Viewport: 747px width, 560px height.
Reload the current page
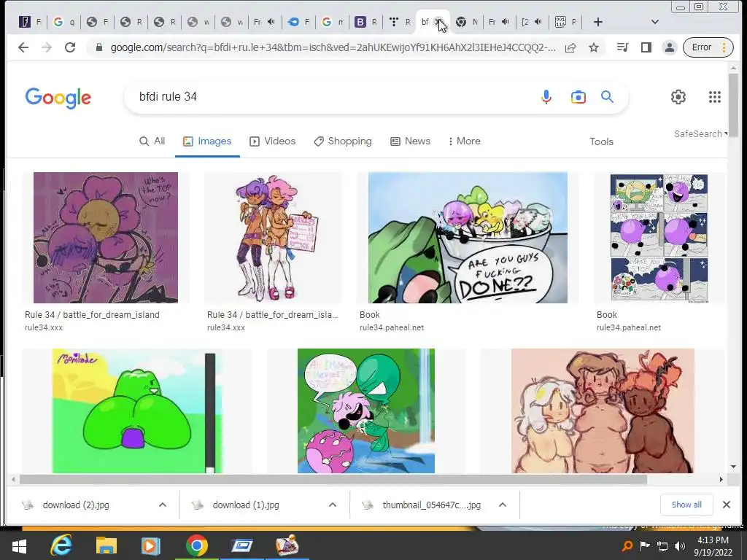(x=70, y=47)
